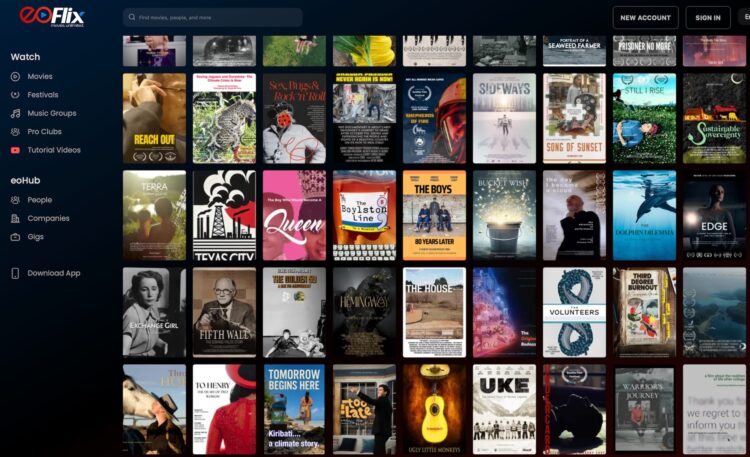The image size is (750, 457).
Task: Open the Reach Out movie poster
Action: (154, 118)
